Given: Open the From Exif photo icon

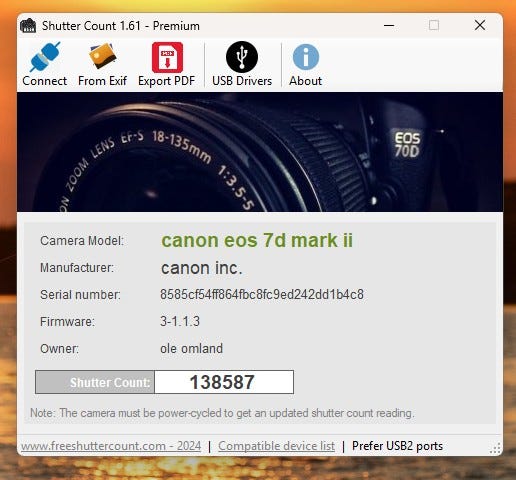Looking at the screenshot, I should coord(102,56).
